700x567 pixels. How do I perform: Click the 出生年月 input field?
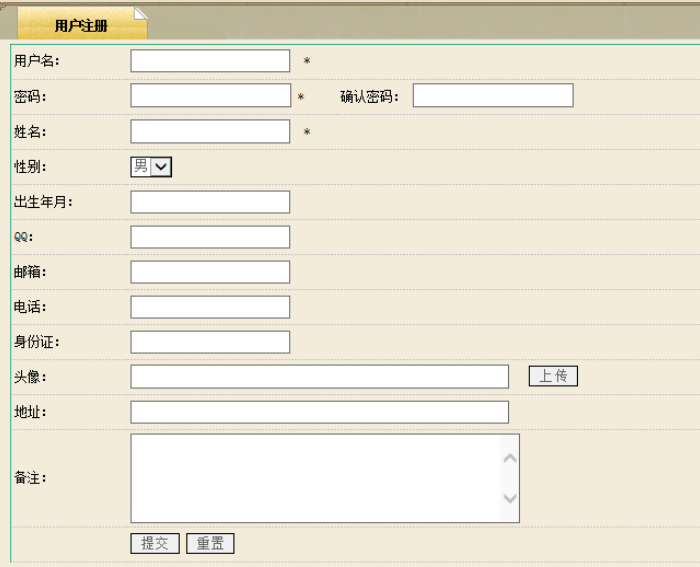click(210, 202)
